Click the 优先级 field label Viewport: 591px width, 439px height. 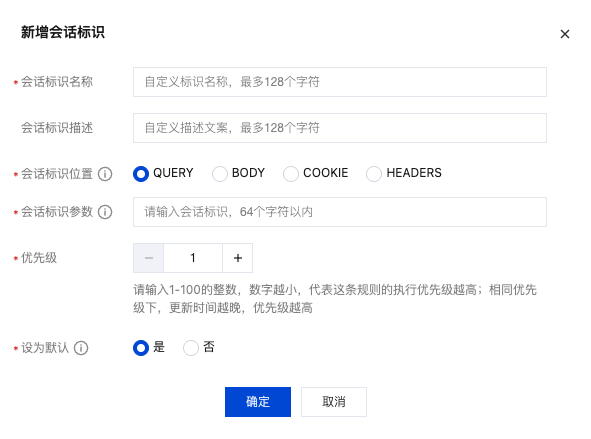(x=39, y=258)
